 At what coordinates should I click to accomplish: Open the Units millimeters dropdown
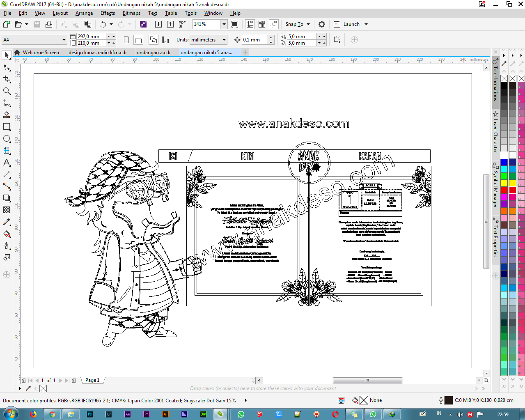[224, 40]
